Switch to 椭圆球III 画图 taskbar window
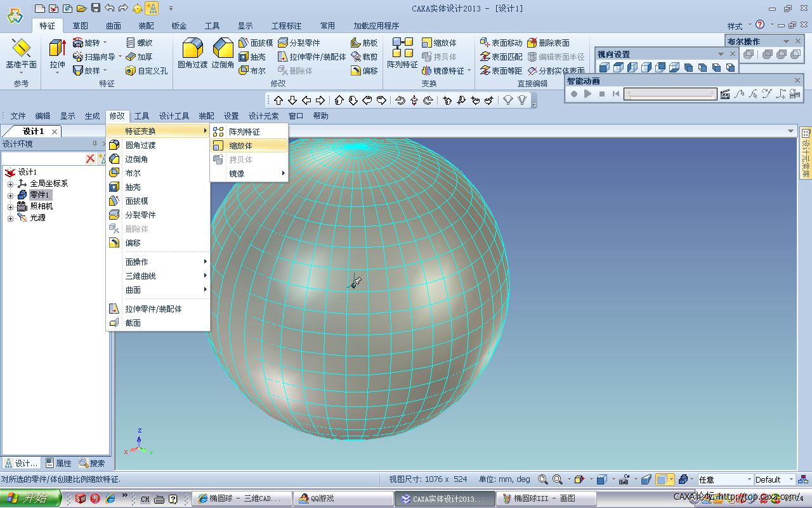This screenshot has width=812, height=508. (547, 498)
